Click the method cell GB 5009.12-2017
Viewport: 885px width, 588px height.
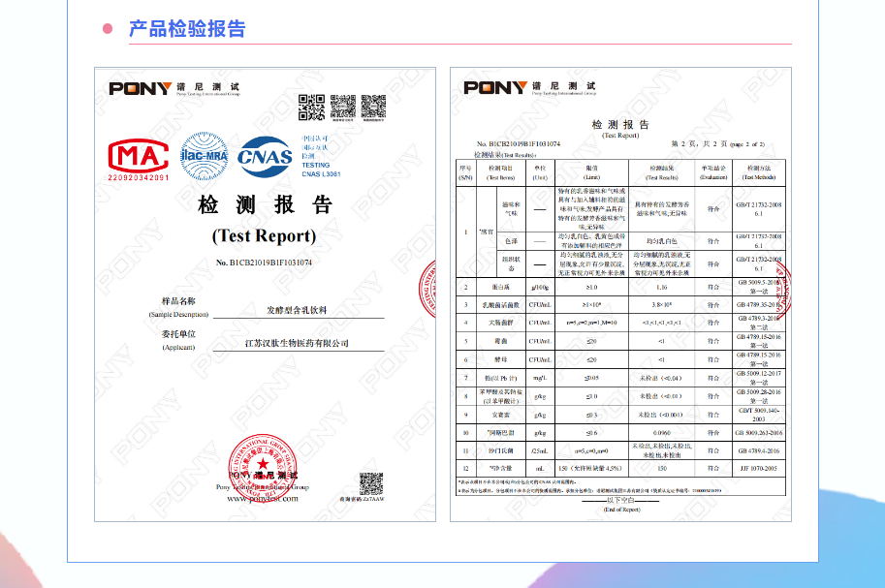759,378
